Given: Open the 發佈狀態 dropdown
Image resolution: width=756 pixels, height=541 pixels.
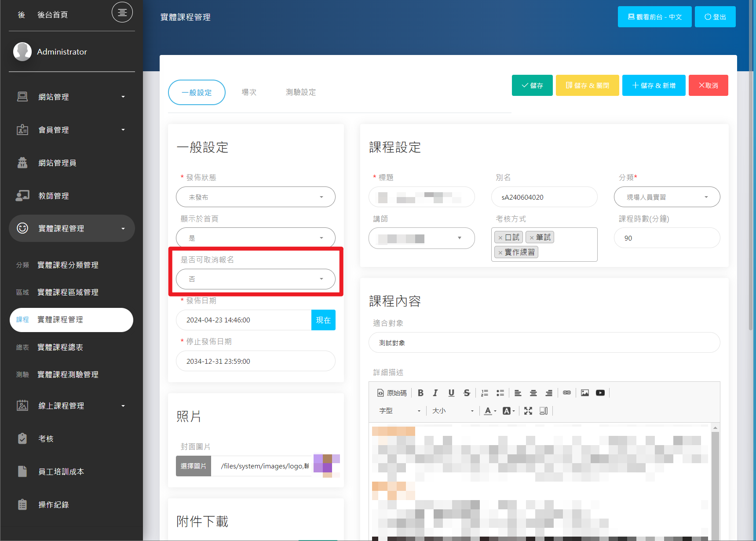Looking at the screenshot, I should 256,197.
